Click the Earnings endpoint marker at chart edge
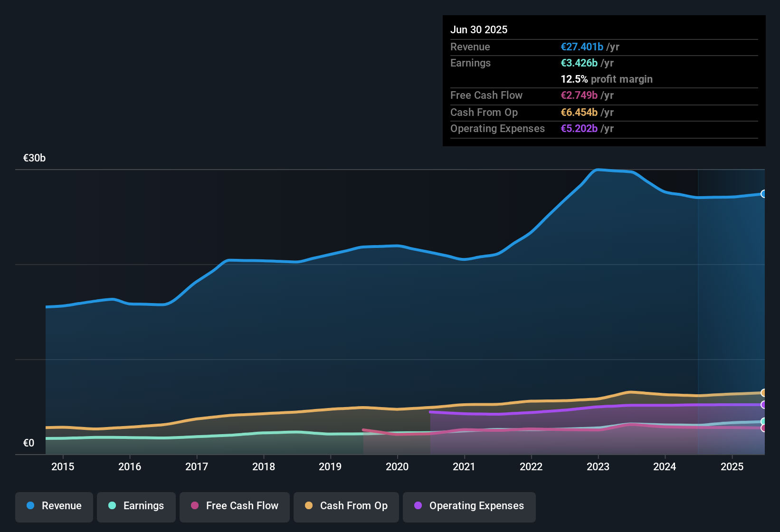 click(x=764, y=421)
